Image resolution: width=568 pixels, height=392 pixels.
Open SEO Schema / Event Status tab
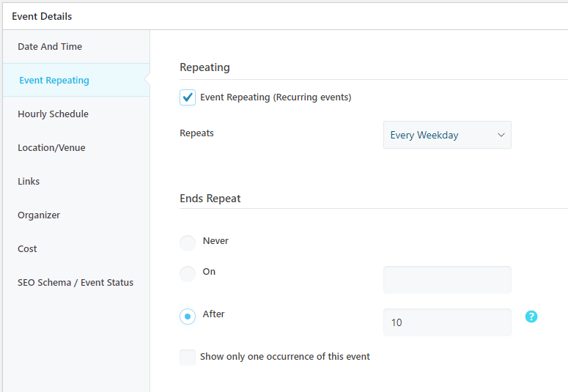coord(75,283)
